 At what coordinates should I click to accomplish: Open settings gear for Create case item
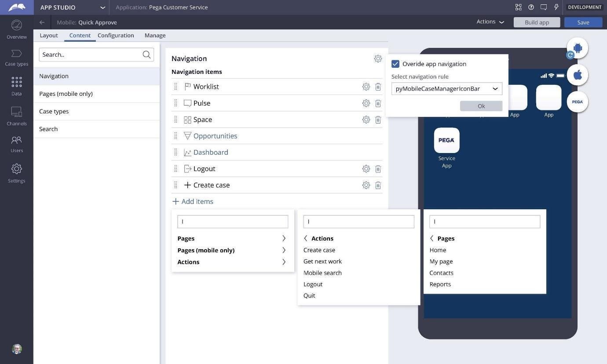pyautogui.click(x=366, y=185)
